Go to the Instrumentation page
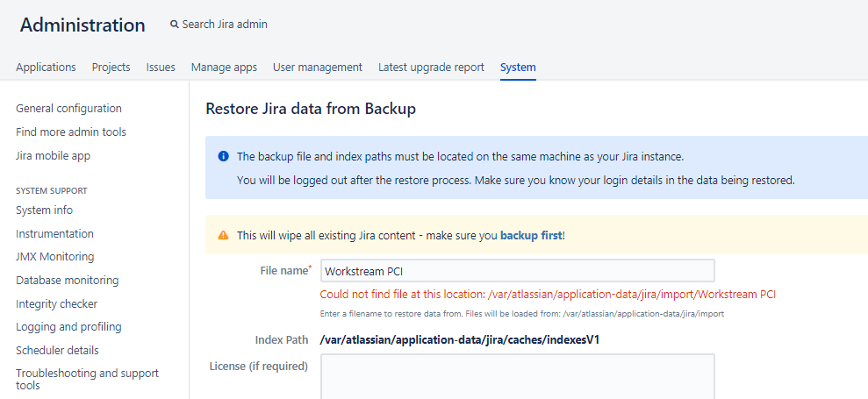The width and height of the screenshot is (868, 399). point(54,233)
